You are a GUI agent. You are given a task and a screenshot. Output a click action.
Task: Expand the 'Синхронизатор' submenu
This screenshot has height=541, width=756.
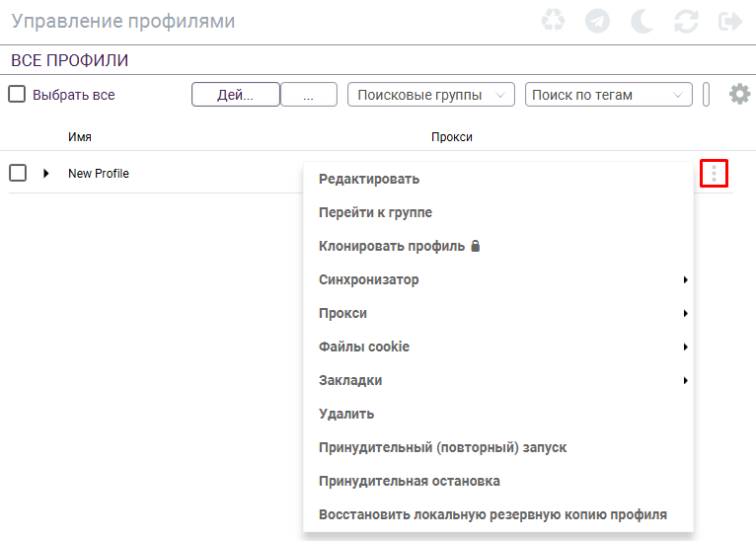[x=498, y=279]
